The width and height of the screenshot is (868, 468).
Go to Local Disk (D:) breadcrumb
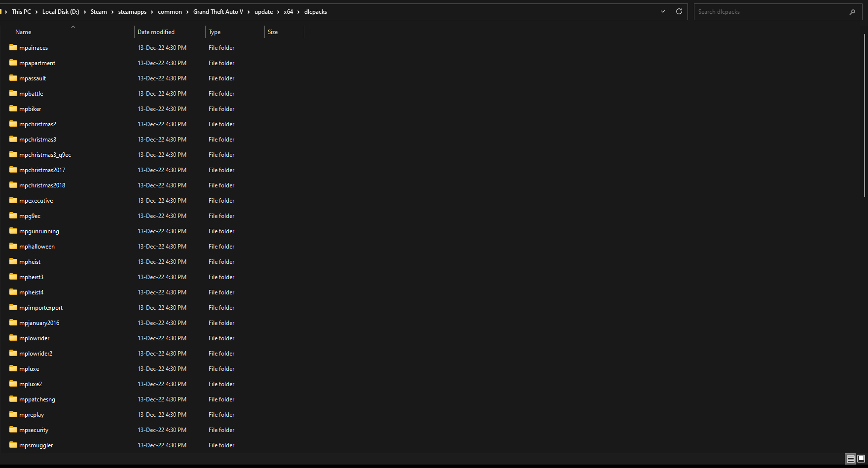point(61,12)
